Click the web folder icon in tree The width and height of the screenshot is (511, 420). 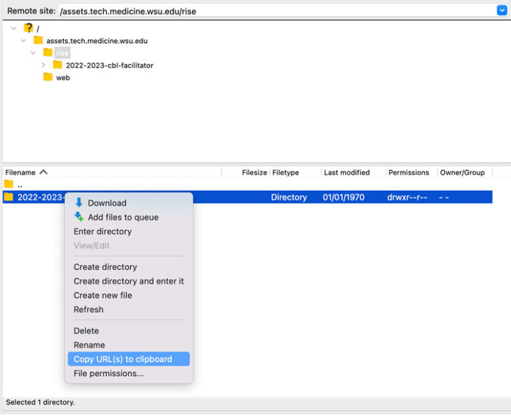coord(48,77)
